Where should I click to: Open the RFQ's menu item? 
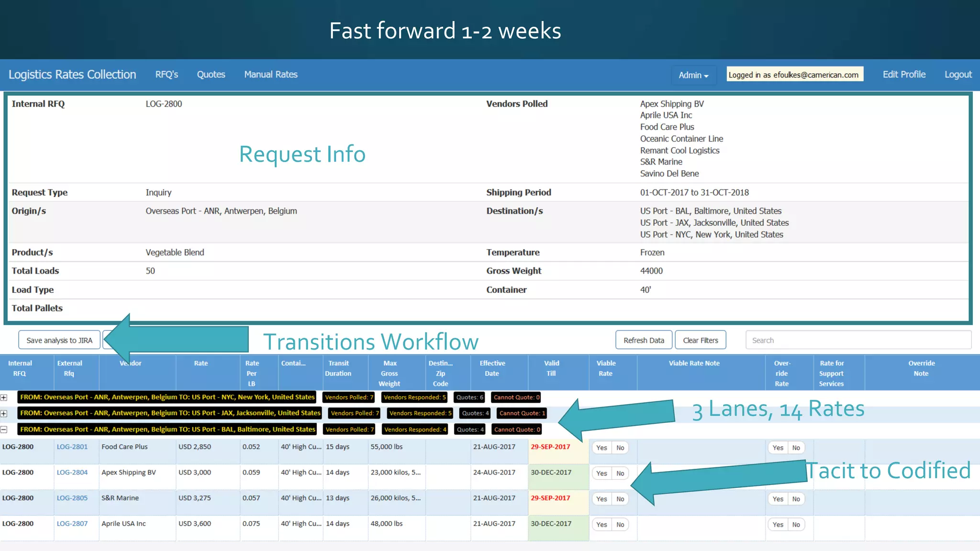pos(167,75)
